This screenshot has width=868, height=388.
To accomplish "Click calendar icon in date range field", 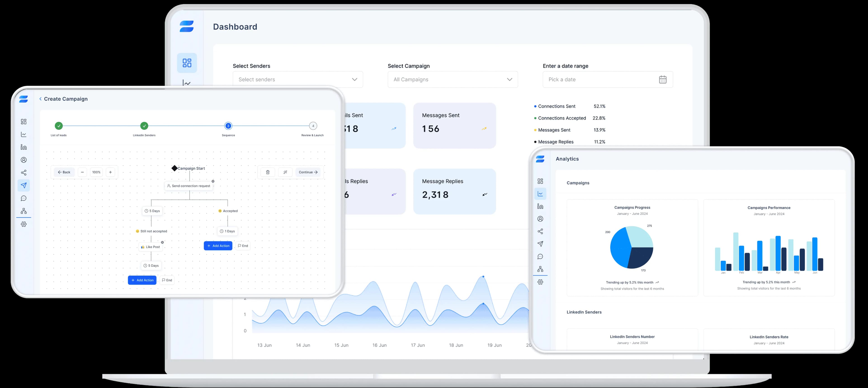I will [663, 80].
